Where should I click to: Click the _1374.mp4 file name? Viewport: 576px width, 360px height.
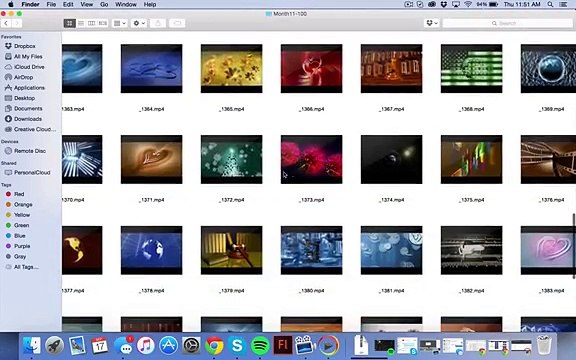click(x=392, y=200)
